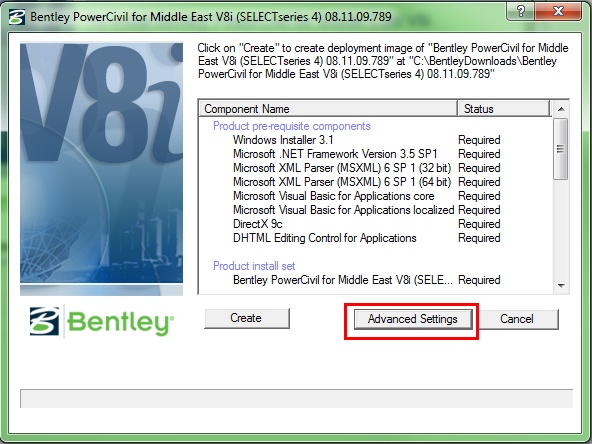The image size is (592, 444).
Task: Click the Create button
Action: point(247,318)
